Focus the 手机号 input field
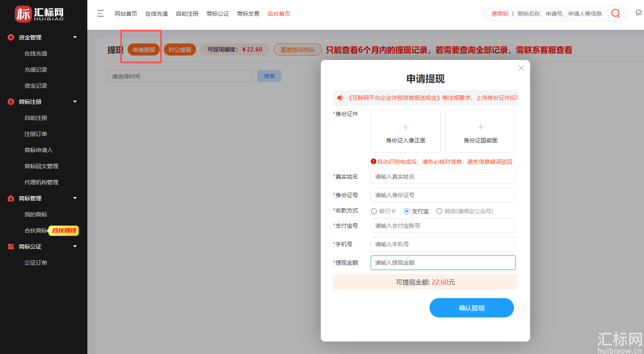644x354 pixels. coord(443,244)
